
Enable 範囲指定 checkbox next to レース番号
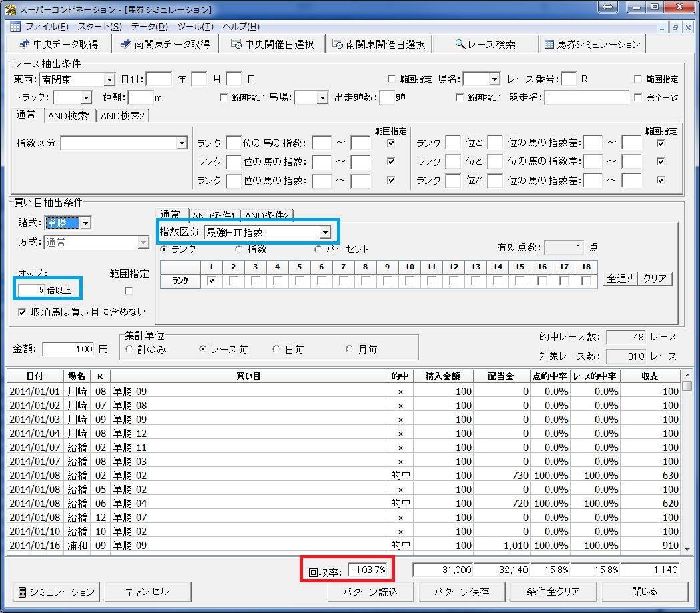click(x=638, y=79)
